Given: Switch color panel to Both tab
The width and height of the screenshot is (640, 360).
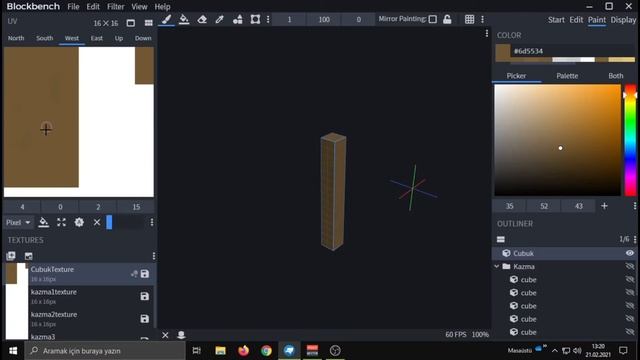Looking at the screenshot, I should [616, 76].
